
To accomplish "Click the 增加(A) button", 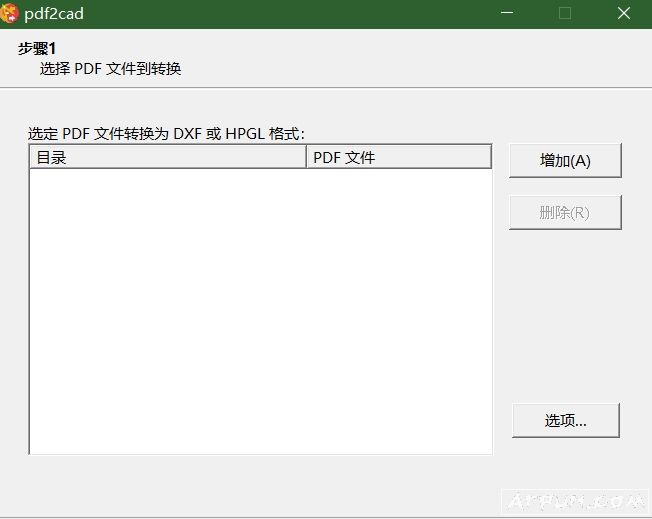I will click(x=565, y=161).
